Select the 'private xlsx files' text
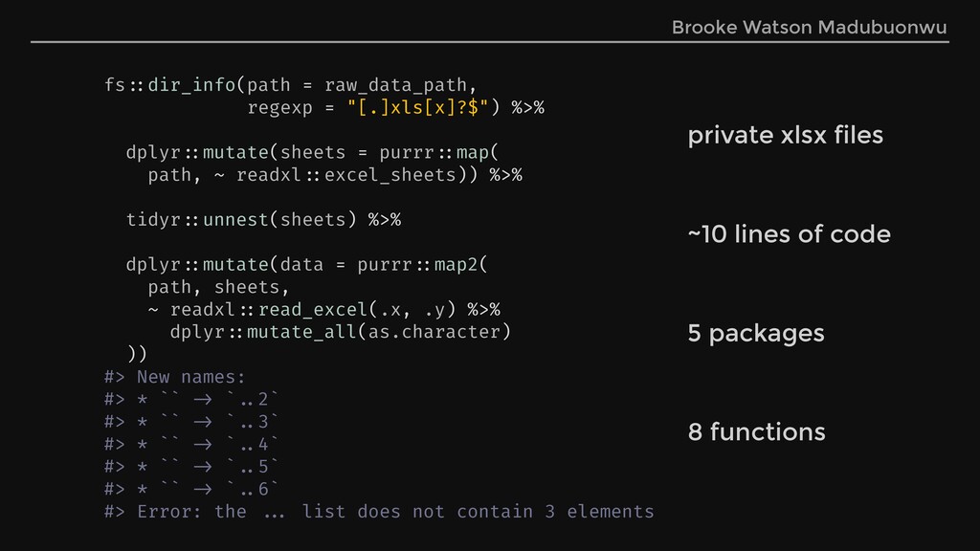The image size is (980, 551). point(786,135)
